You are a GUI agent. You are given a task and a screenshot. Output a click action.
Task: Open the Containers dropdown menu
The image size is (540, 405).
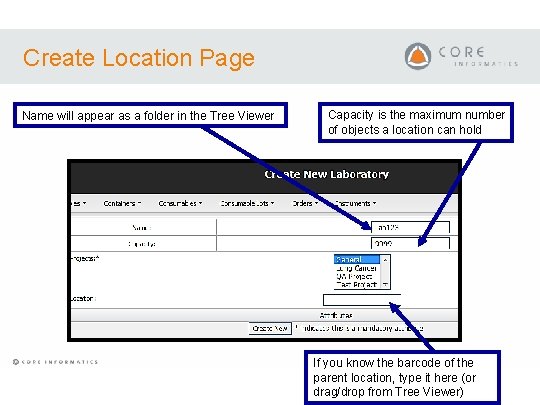[x=122, y=204]
